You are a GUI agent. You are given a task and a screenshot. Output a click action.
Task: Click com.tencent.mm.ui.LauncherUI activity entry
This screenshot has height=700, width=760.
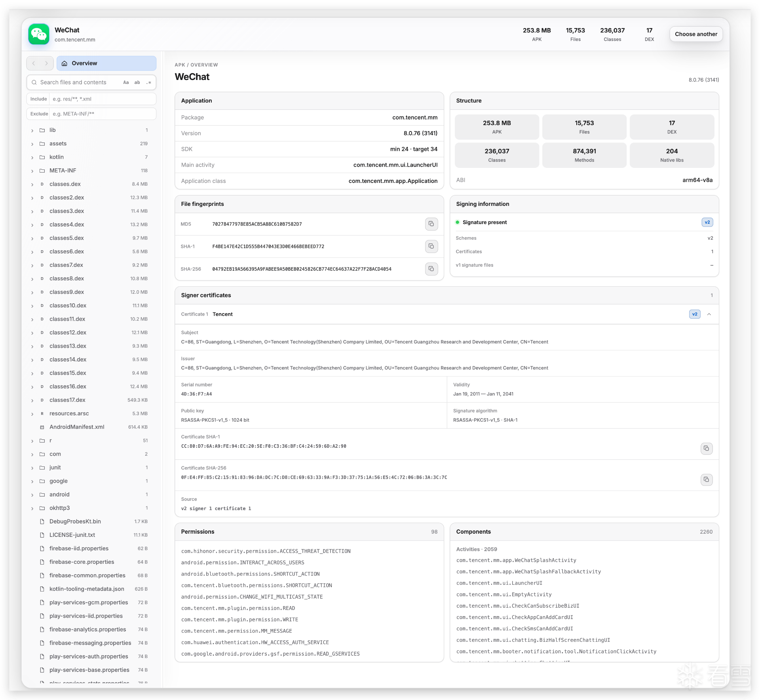499,583
